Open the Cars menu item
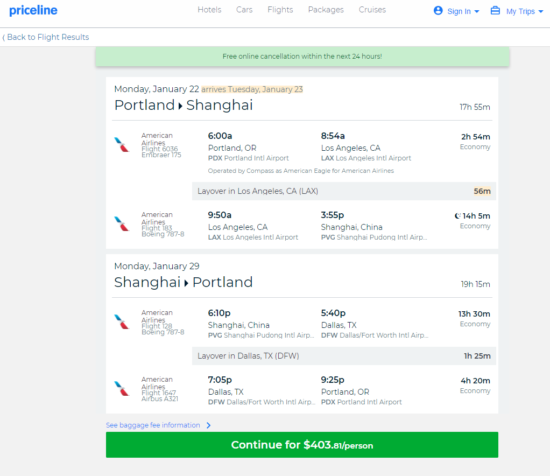 point(244,10)
